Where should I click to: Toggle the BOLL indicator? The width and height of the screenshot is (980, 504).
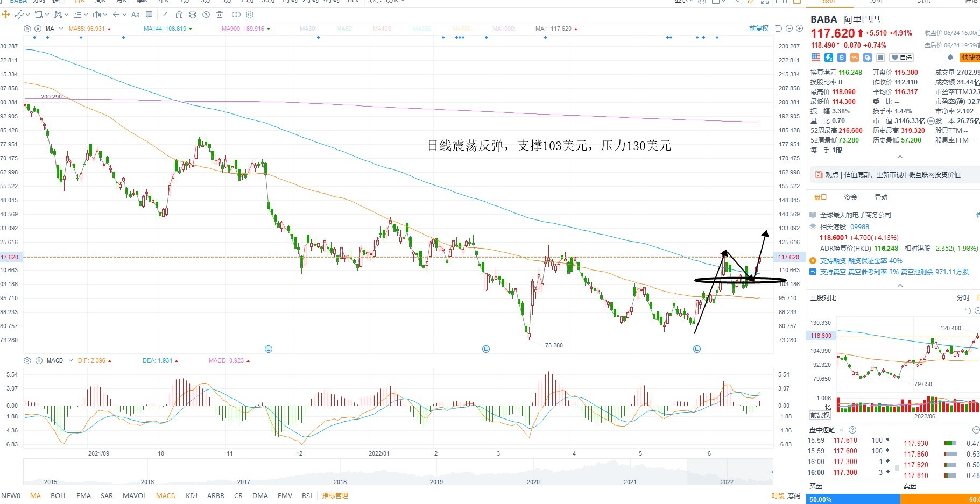click(x=59, y=495)
